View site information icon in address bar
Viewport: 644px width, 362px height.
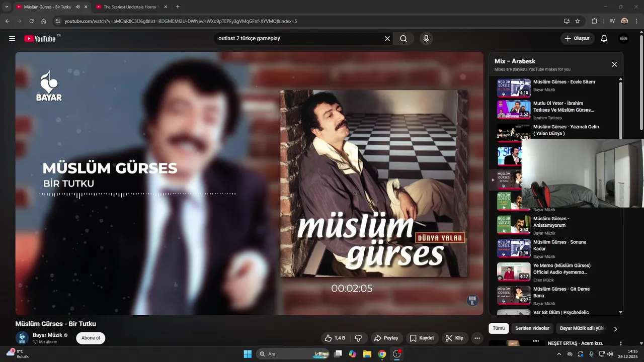tap(58, 21)
